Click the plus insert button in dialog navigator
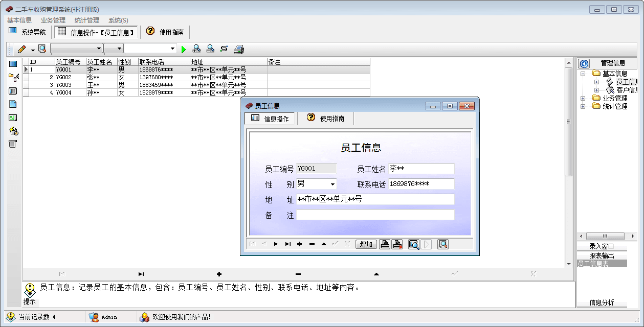Viewport: 644px width, 327px height. click(300, 244)
